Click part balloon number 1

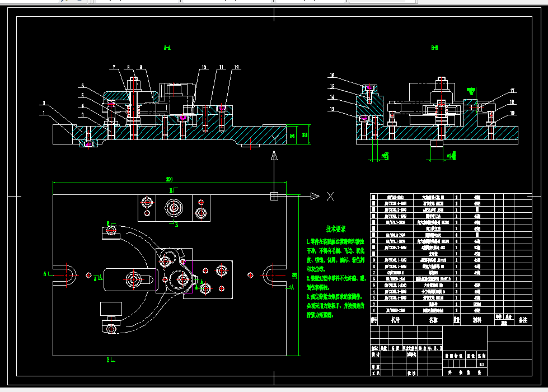pos(44,113)
